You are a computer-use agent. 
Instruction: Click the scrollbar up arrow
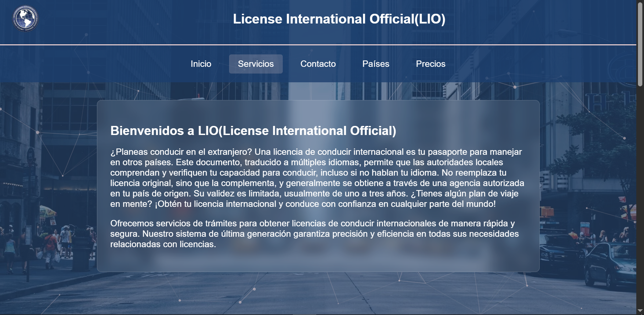639,3
